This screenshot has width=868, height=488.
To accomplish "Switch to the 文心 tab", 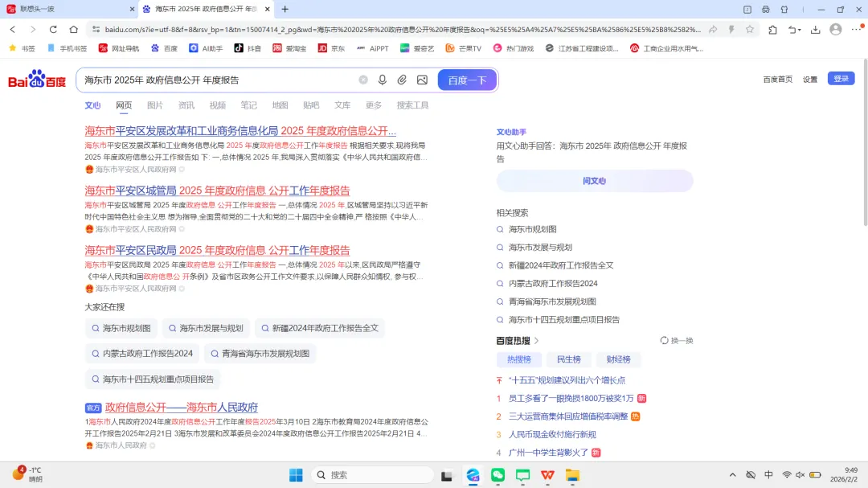I will point(92,105).
